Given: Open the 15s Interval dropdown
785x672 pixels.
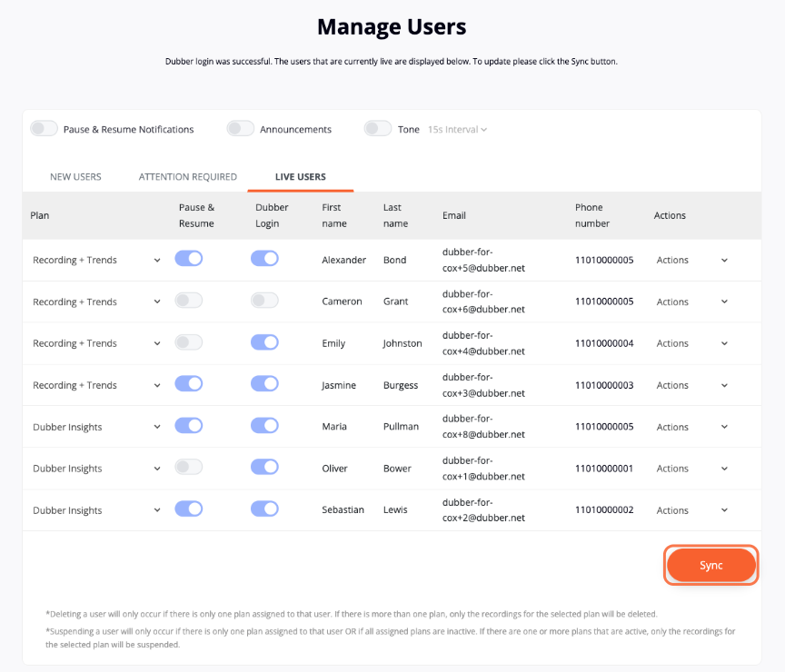Looking at the screenshot, I should click(457, 130).
